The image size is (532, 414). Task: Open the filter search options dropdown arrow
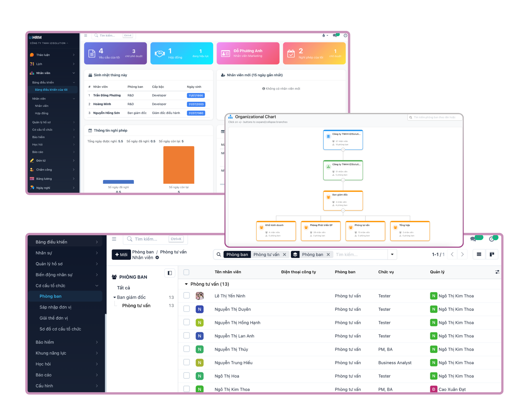click(392, 255)
